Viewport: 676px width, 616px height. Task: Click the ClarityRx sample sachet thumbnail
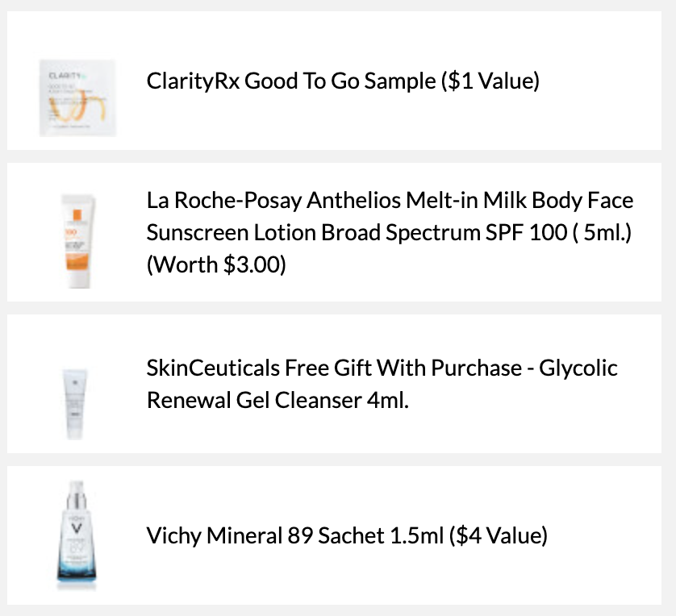click(77, 98)
